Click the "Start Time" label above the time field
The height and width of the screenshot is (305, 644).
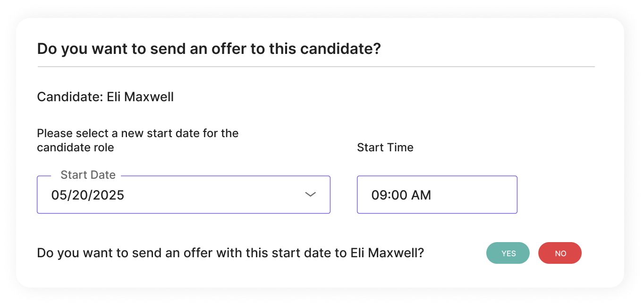coord(385,148)
